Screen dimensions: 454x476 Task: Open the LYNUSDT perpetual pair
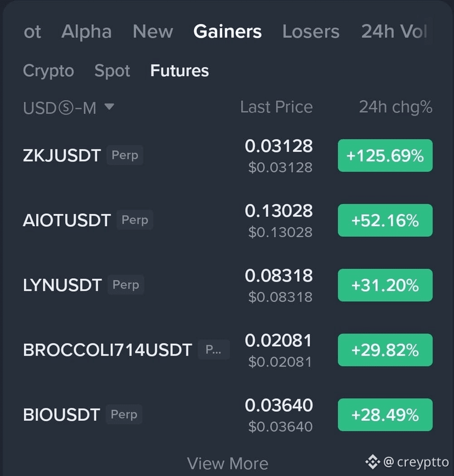(x=228, y=285)
